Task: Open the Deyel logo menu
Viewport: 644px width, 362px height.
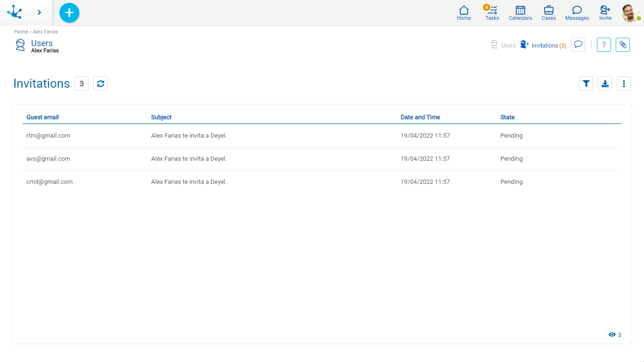Action: pos(15,12)
